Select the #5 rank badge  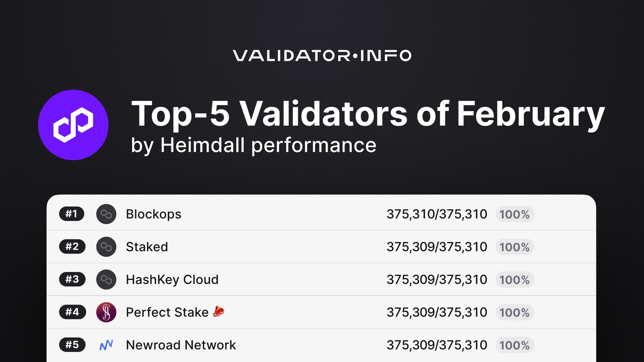(72, 345)
